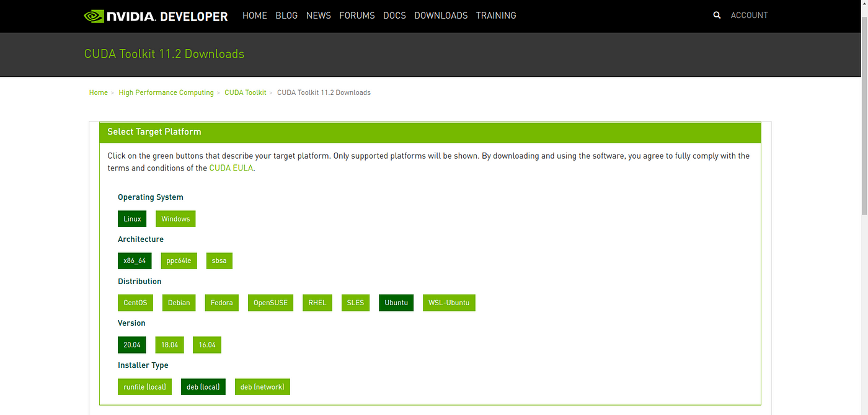This screenshot has width=868, height=415.
Task: Select Fedora distribution
Action: click(222, 303)
